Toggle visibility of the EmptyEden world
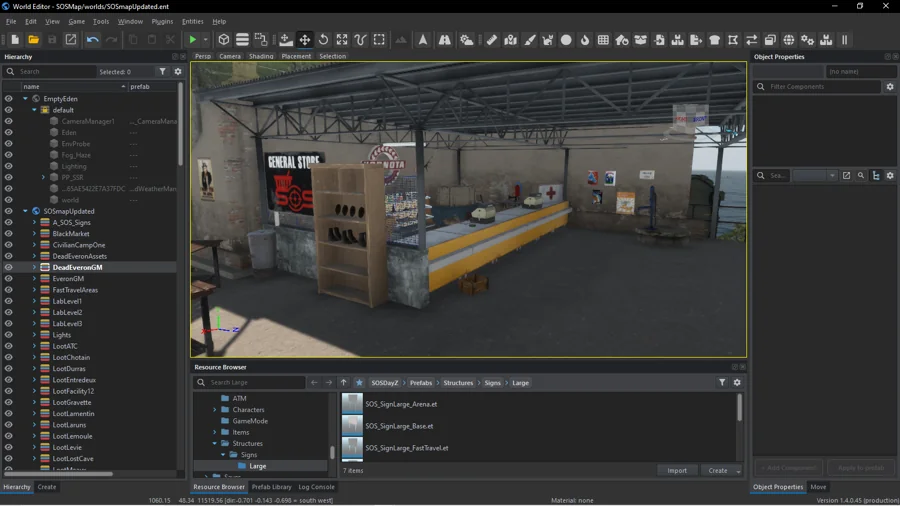Viewport: 900px width, 506px height. tap(9, 99)
